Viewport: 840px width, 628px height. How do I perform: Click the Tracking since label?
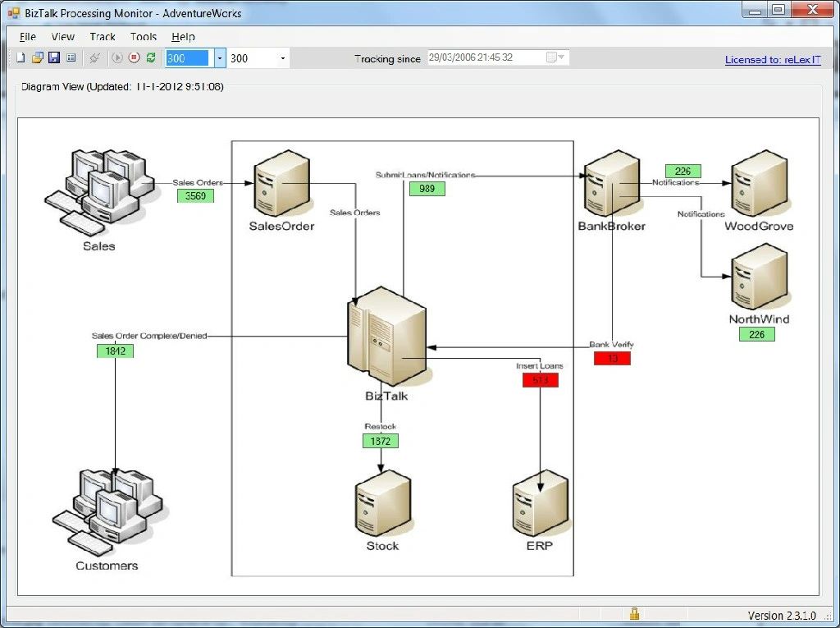(x=387, y=59)
